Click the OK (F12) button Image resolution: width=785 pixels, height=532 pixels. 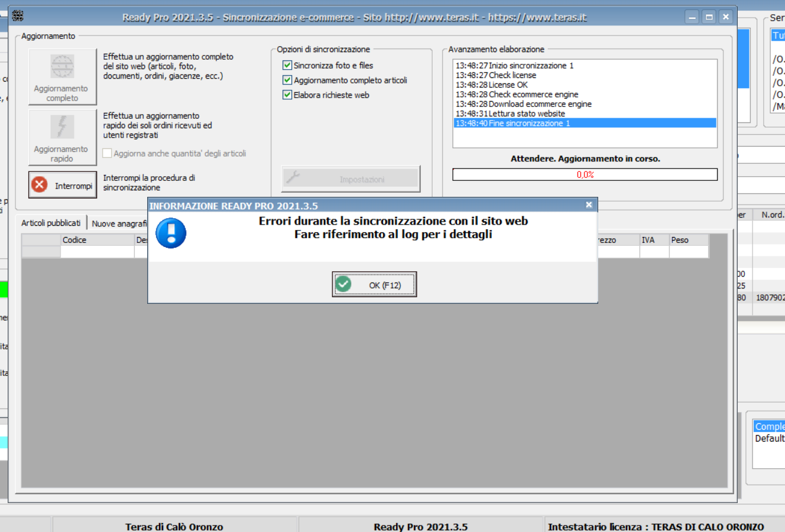[x=374, y=284]
